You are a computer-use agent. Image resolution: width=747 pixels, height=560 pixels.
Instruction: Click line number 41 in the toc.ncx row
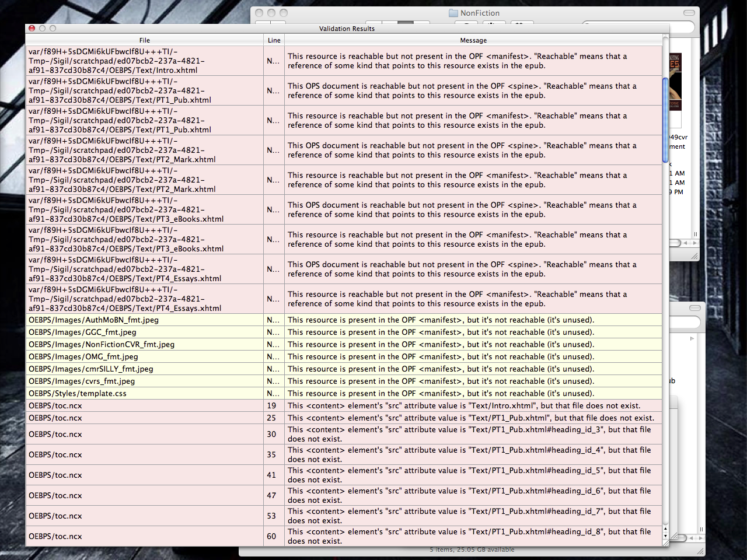(x=271, y=475)
